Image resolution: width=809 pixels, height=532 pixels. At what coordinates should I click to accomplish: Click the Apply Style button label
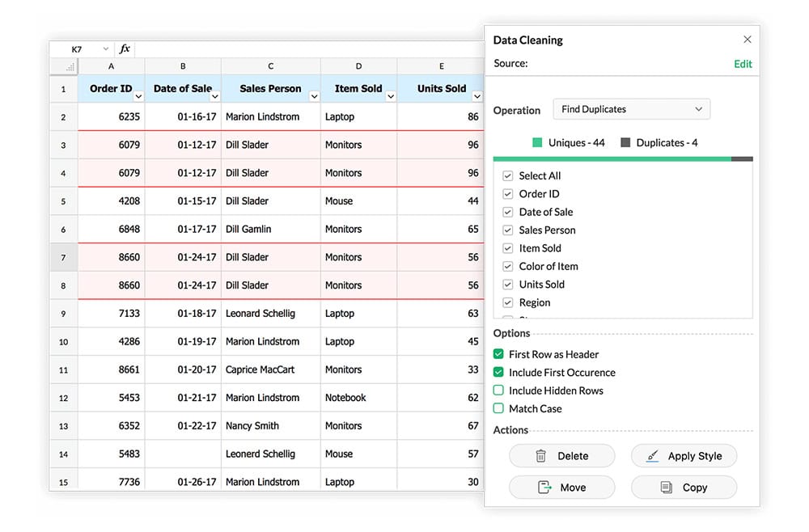click(694, 456)
